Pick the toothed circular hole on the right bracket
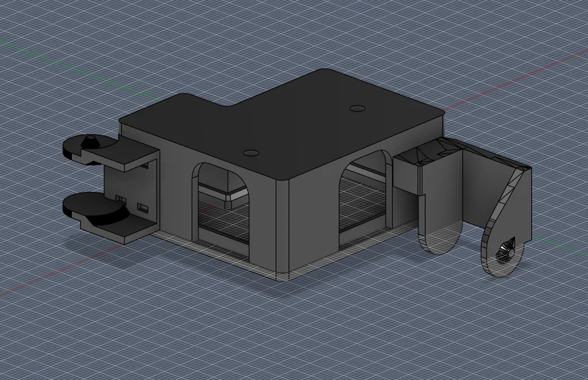 click(505, 252)
